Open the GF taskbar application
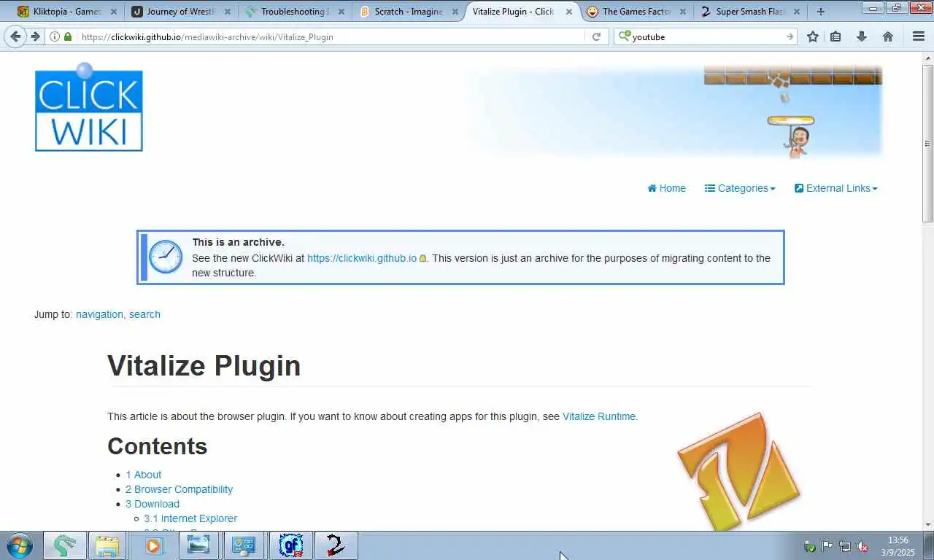This screenshot has height=560, width=934. 291,545
